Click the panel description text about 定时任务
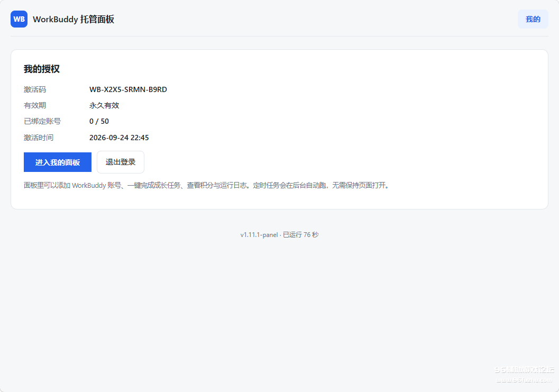Screen dimensions: 559x392 coord(207,186)
